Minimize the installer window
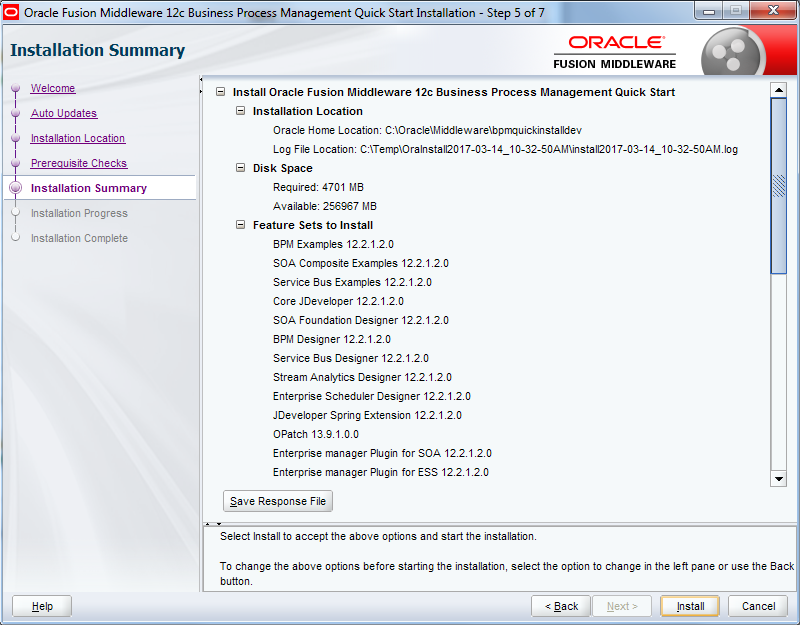 pyautogui.click(x=709, y=11)
